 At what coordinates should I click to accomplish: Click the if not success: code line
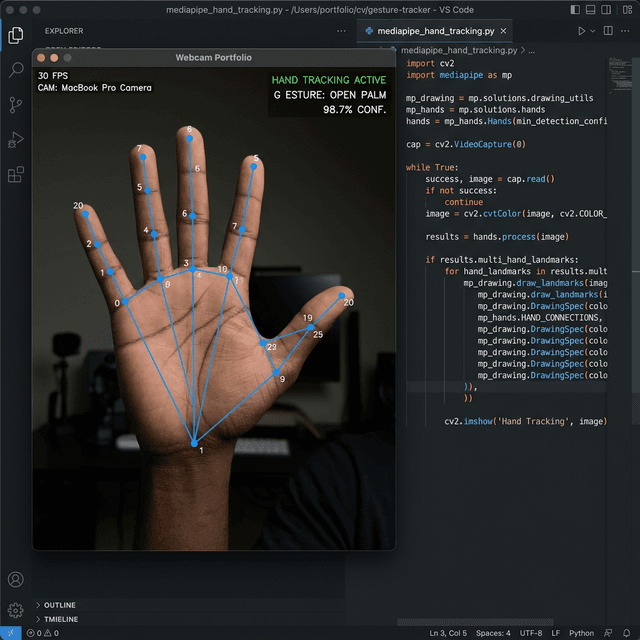[461, 191]
